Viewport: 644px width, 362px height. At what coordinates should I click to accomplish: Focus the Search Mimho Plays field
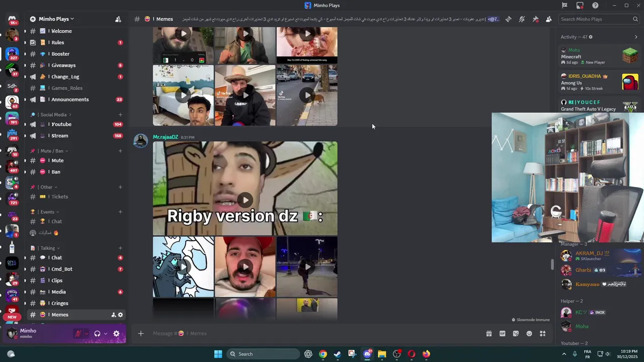tap(599, 19)
